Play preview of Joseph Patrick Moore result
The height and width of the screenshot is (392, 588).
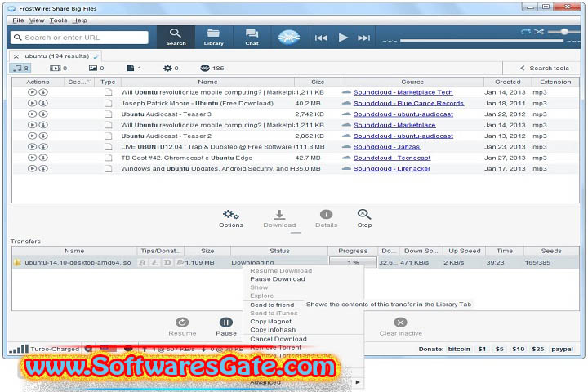point(32,103)
